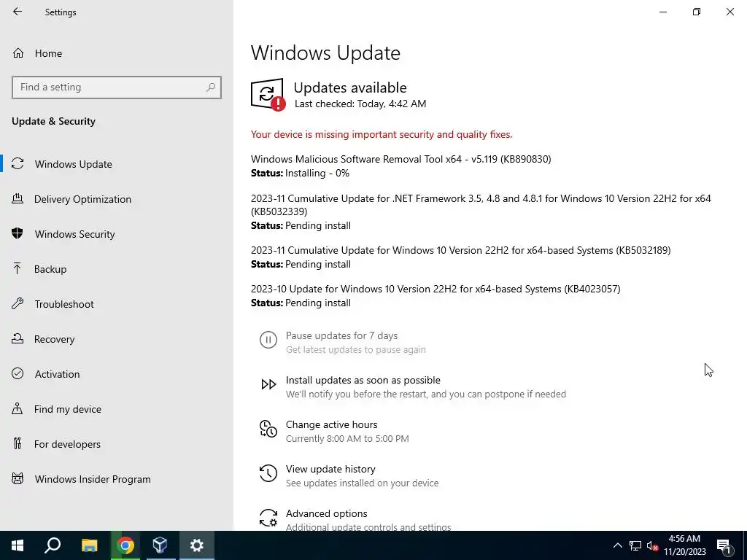Click the network icon in system tray
Viewport: 747px width, 560px height.
point(635,545)
